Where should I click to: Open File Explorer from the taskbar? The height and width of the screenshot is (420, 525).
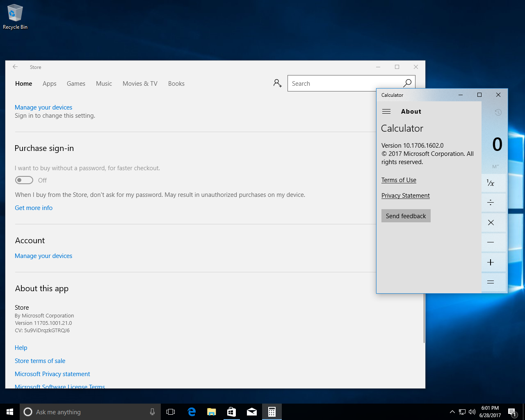coord(211,412)
